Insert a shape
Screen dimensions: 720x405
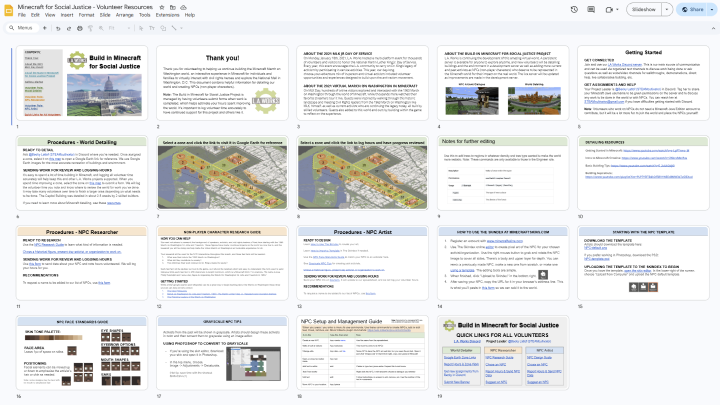(163, 28)
